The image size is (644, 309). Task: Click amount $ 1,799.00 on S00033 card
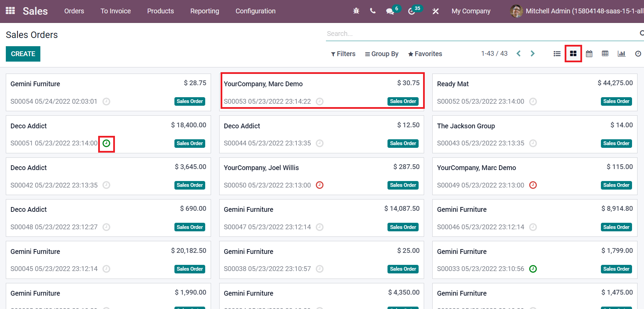coord(617,250)
